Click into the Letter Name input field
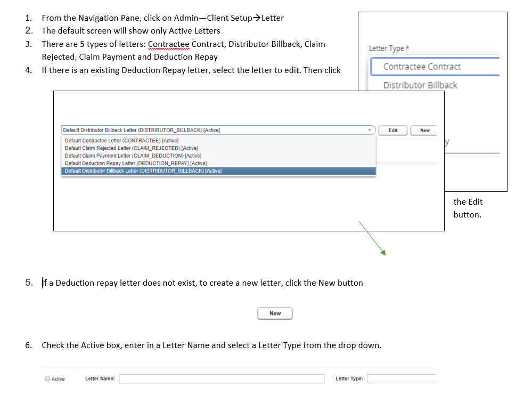 tap(221, 378)
